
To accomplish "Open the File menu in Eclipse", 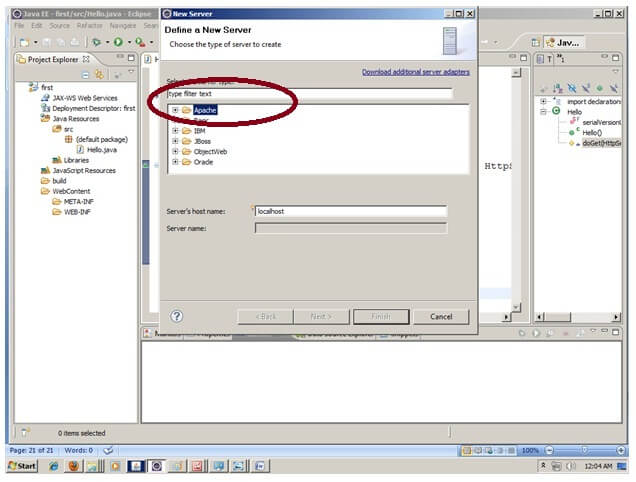I will [x=19, y=26].
